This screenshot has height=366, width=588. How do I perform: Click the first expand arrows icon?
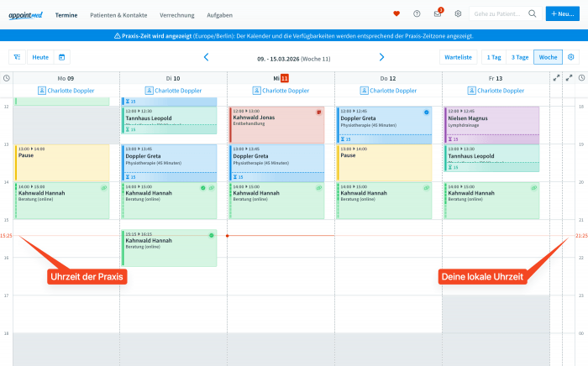[x=556, y=78]
